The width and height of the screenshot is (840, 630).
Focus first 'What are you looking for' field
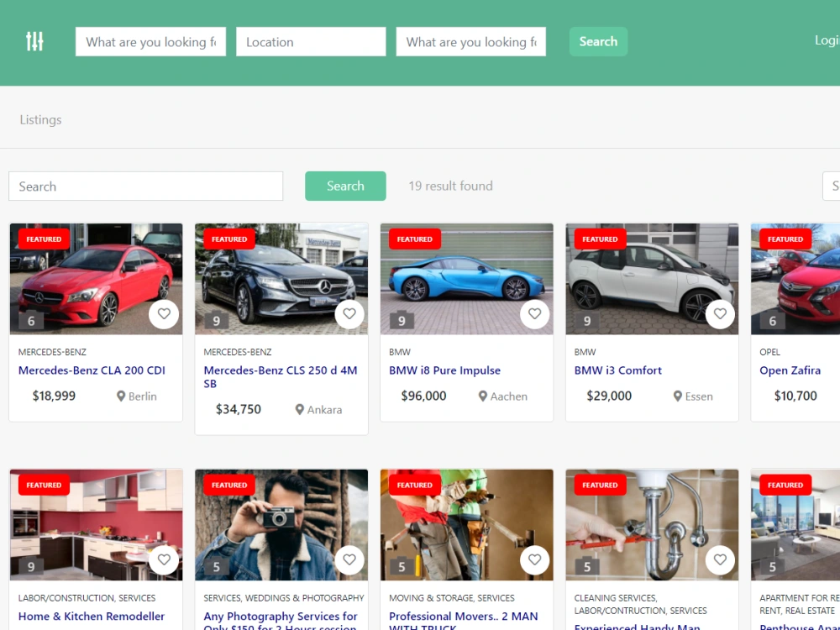coord(150,41)
